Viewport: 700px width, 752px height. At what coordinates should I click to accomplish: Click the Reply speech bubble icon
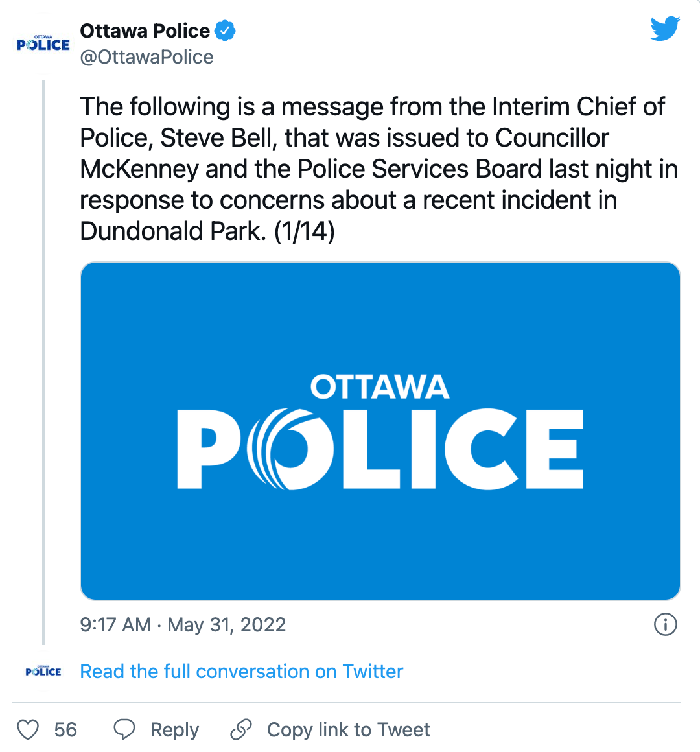124,729
